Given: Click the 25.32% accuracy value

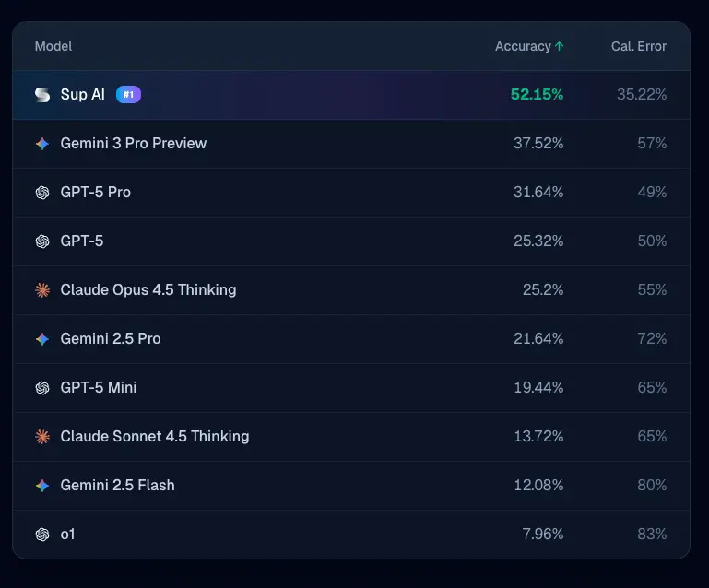Looking at the screenshot, I should coord(538,241).
